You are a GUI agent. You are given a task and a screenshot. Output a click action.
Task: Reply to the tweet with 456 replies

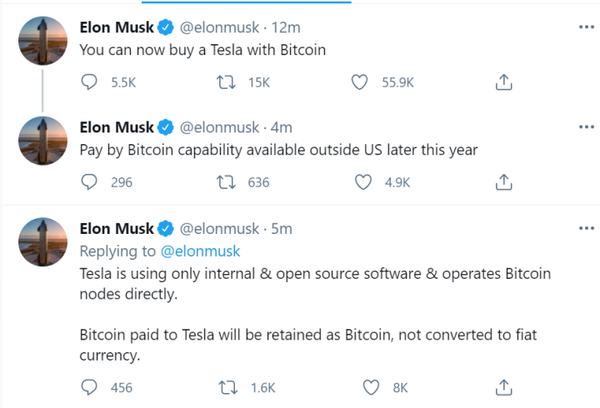click(89, 387)
